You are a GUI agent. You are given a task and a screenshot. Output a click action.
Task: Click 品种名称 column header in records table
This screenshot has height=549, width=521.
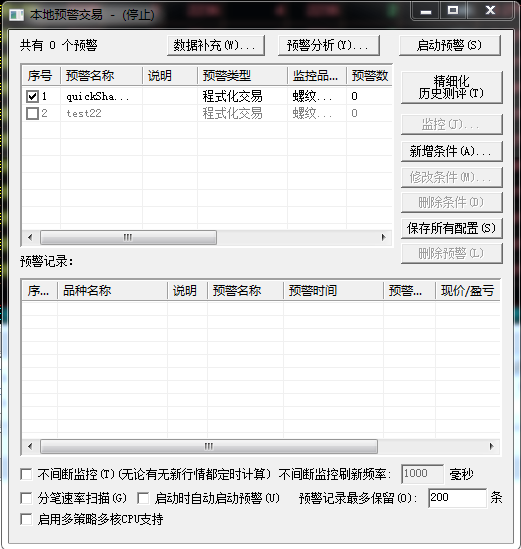pyautogui.click(x=112, y=290)
